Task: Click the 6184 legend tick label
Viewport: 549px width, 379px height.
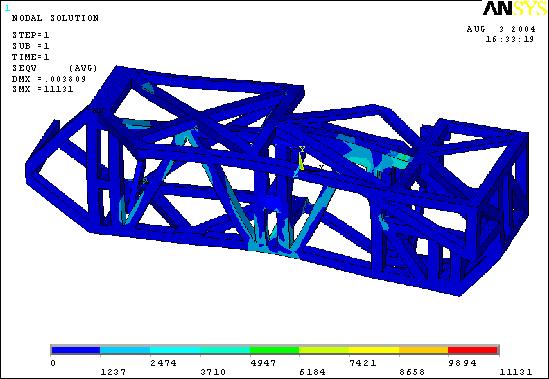Action: pyautogui.click(x=313, y=372)
